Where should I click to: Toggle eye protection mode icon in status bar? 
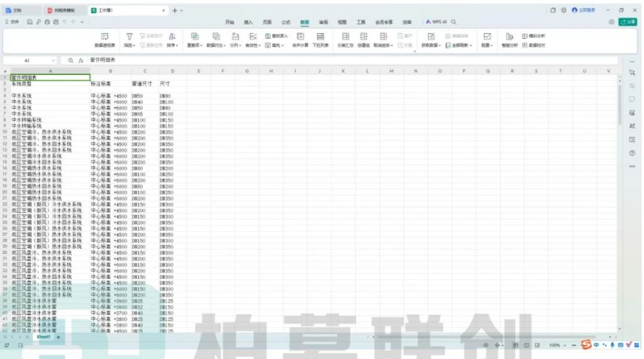[486, 345]
